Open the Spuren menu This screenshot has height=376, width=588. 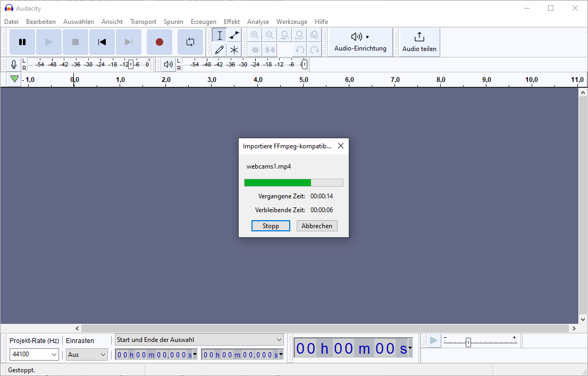pos(173,21)
